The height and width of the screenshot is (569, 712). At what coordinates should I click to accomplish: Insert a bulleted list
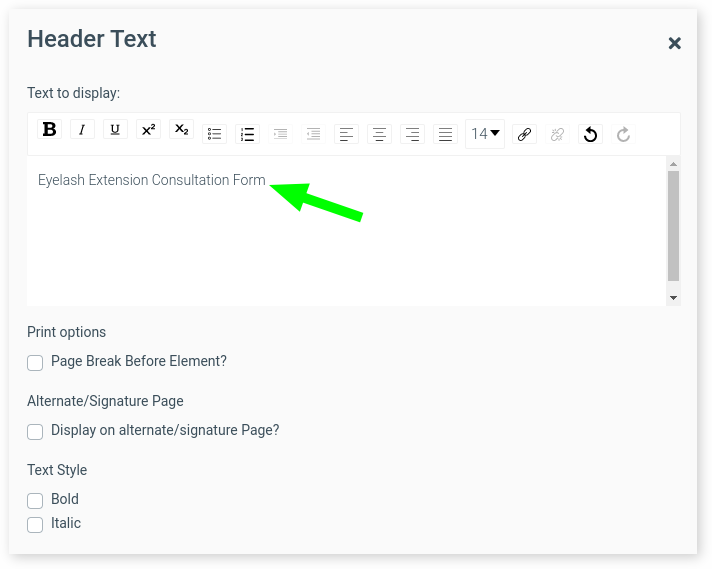point(214,134)
